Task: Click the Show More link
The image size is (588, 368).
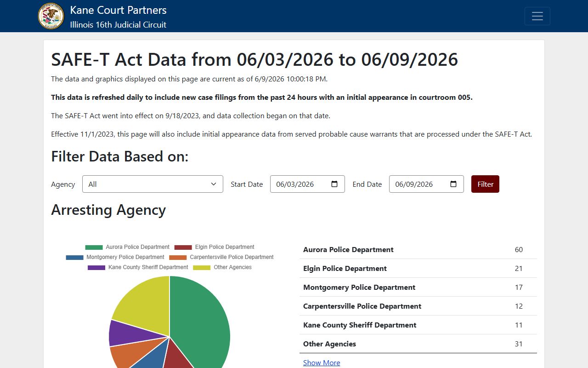Action: 322,362
